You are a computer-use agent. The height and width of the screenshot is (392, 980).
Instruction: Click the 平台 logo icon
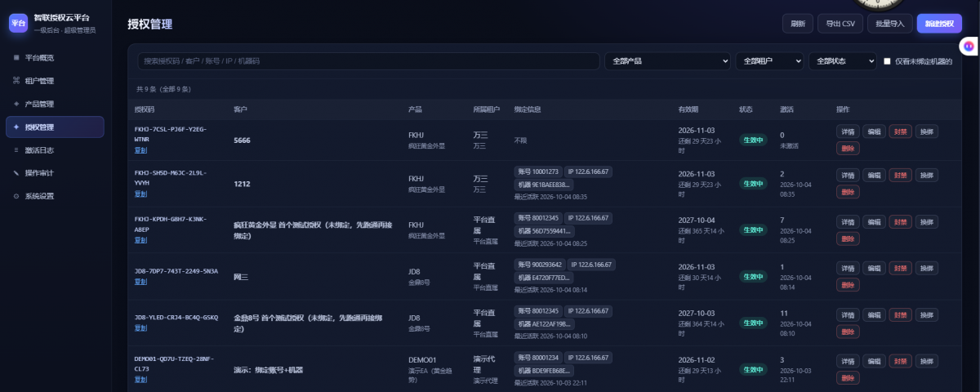click(x=18, y=23)
